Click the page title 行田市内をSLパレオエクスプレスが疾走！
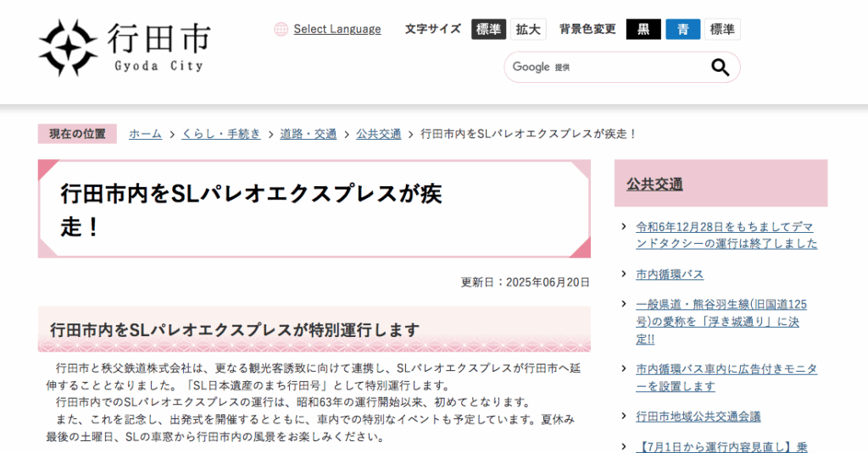Screen dimensions: 868x453 click(x=251, y=210)
